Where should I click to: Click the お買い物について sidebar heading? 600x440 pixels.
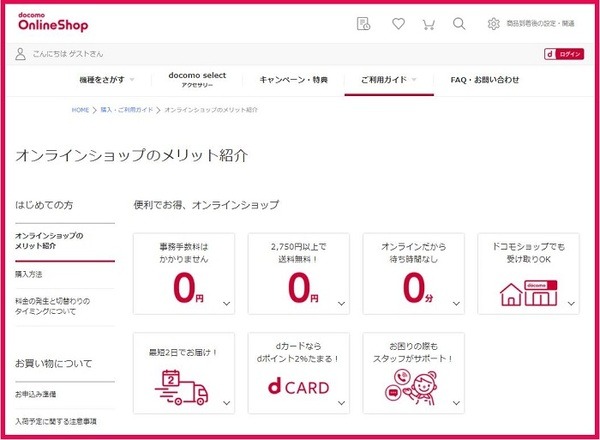click(54, 363)
